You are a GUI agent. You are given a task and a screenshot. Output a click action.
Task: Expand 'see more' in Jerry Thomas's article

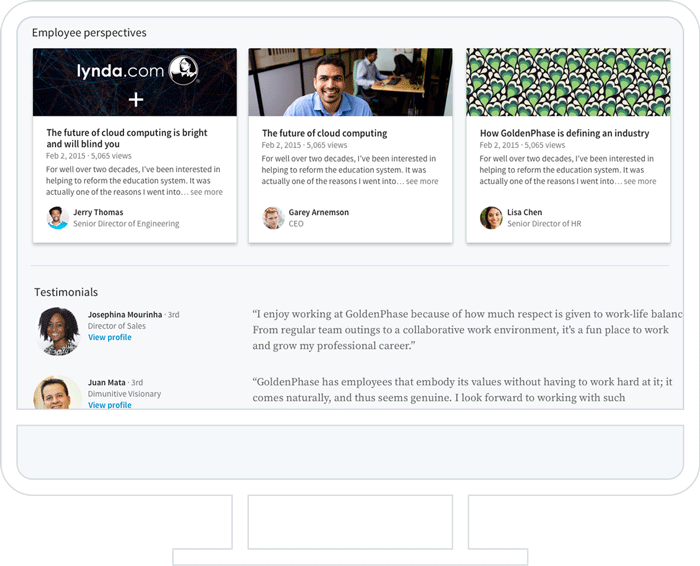pyautogui.click(x=206, y=192)
